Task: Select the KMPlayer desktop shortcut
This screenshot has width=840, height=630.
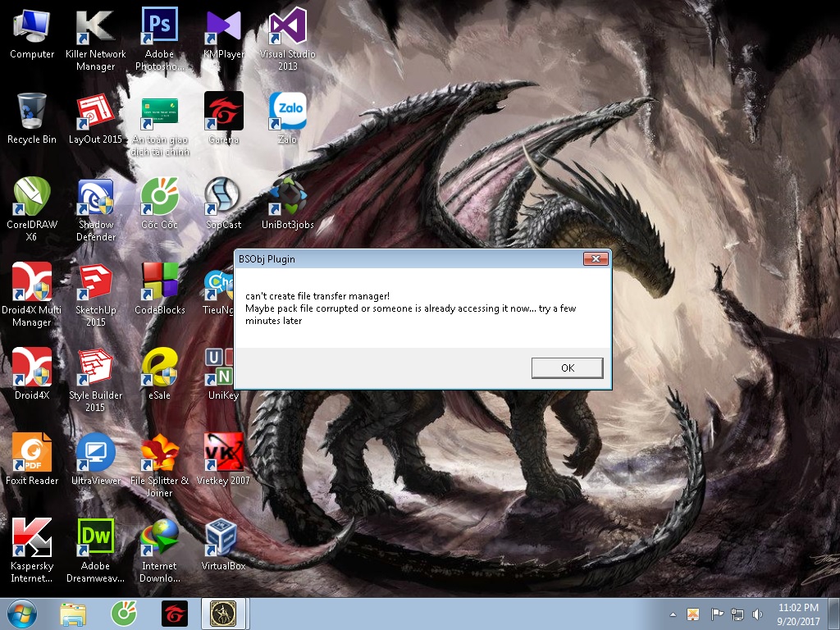Action: [x=223, y=33]
